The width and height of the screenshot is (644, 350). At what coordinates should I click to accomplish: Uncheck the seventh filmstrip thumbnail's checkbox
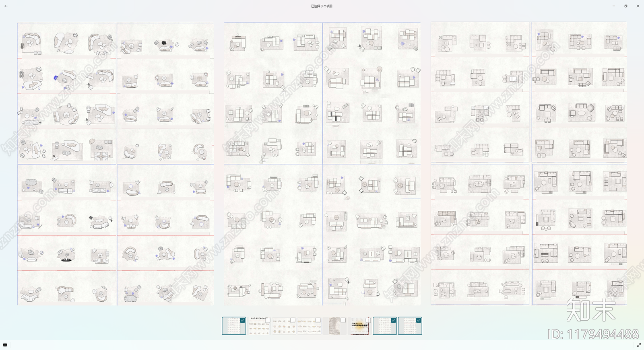(393, 320)
